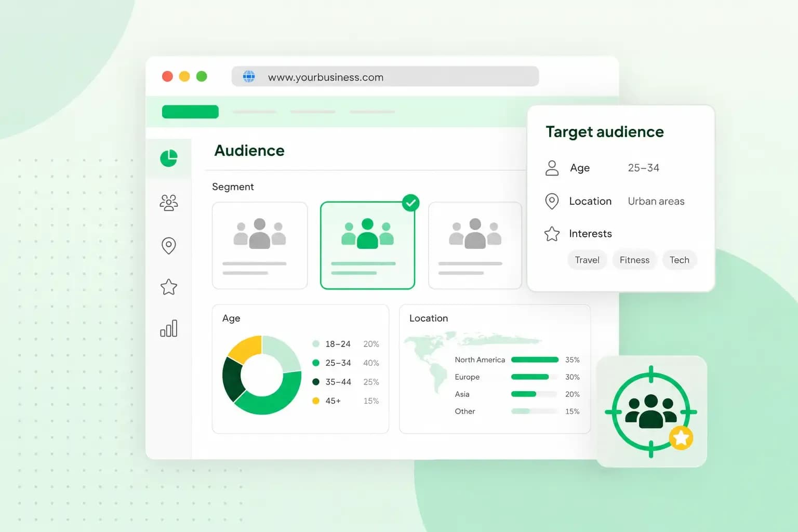Click the green checkmark on selected segment

click(410, 203)
